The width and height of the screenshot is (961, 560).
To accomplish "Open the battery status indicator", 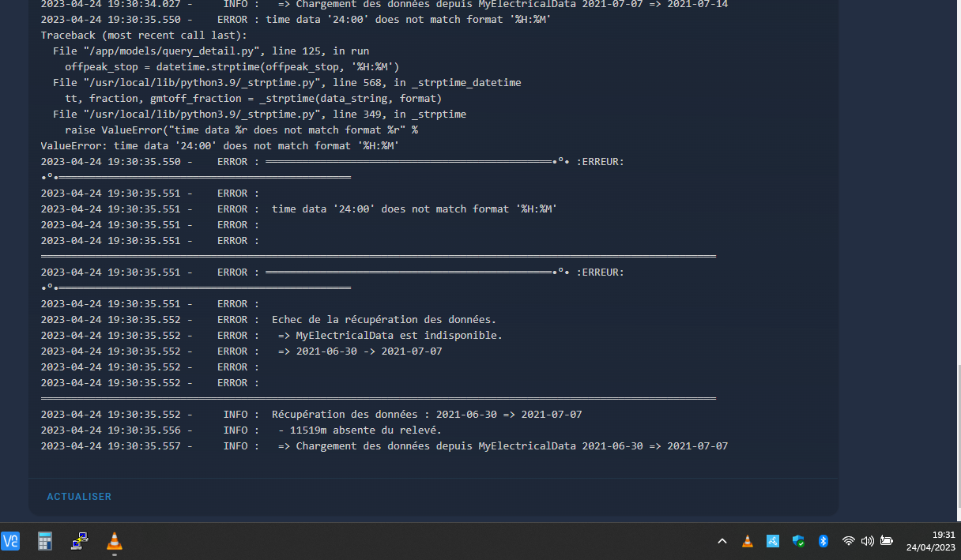I will [886, 541].
